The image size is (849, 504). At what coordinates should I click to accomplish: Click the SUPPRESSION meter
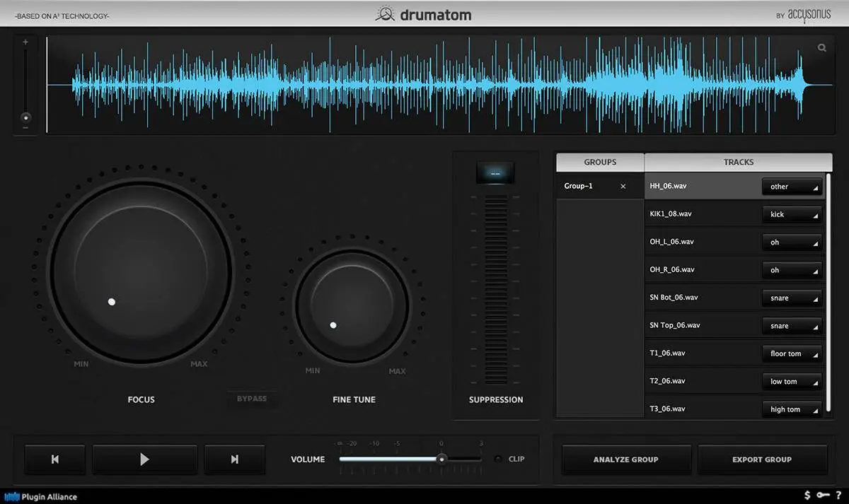pos(495,290)
